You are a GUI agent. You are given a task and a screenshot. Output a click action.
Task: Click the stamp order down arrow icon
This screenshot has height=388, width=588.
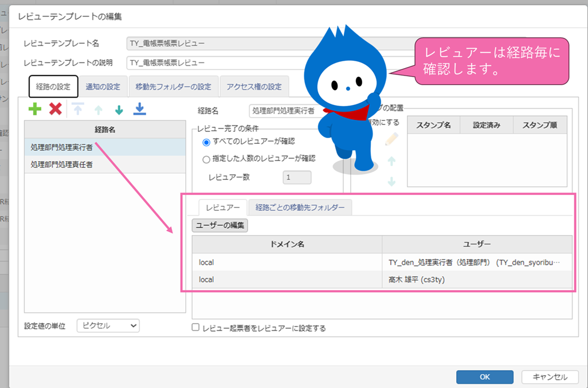click(392, 181)
